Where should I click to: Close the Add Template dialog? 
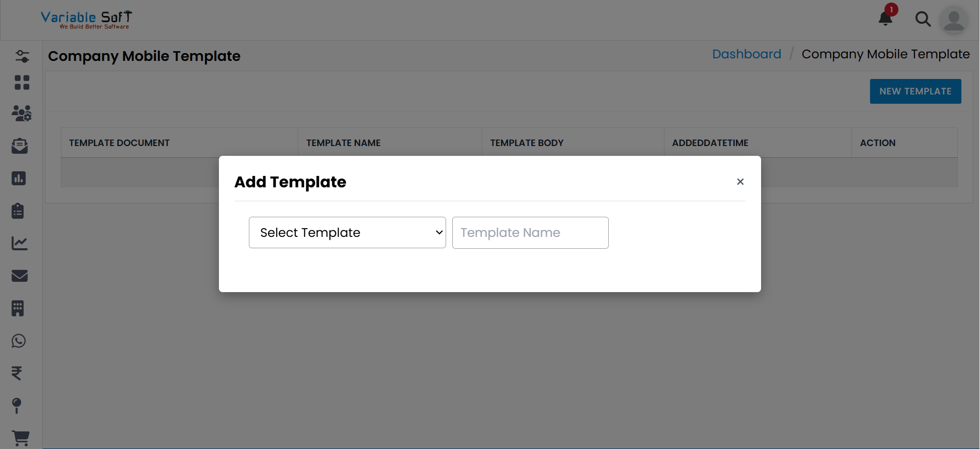coord(740,182)
